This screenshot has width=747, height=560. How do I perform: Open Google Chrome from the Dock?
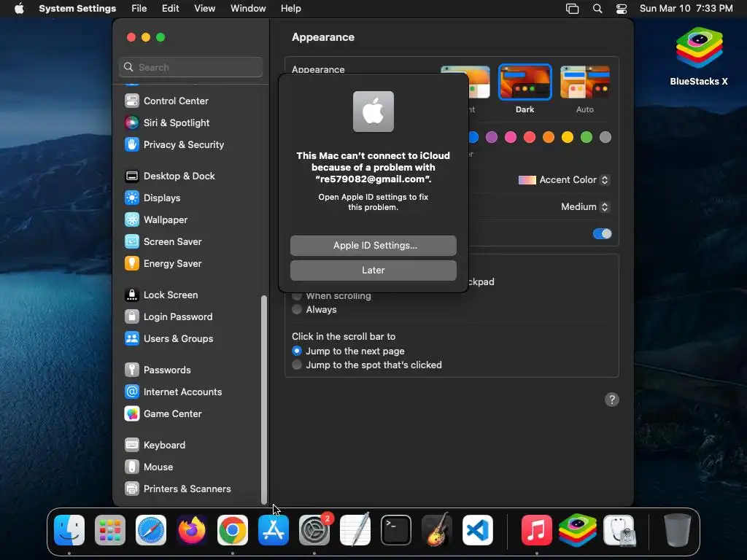tap(233, 530)
